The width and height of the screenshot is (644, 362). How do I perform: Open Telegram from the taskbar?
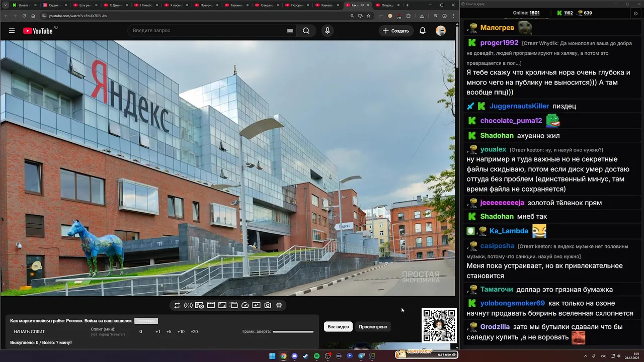361,356
